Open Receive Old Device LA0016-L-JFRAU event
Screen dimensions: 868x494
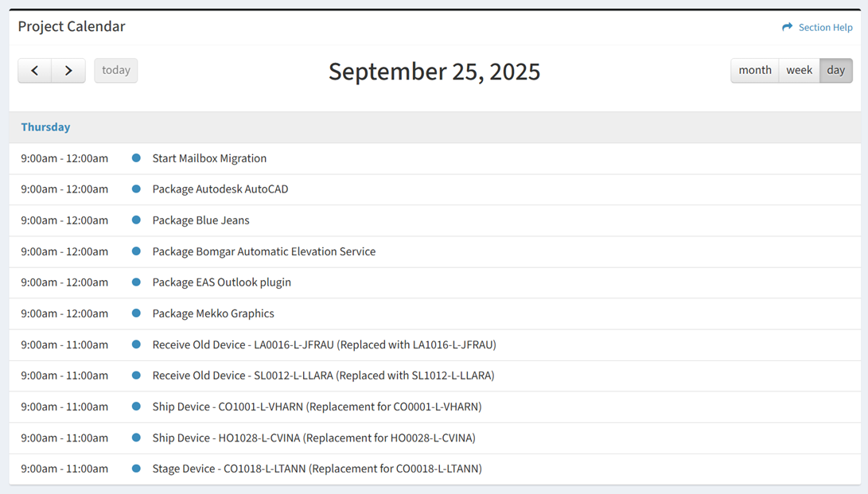click(324, 344)
